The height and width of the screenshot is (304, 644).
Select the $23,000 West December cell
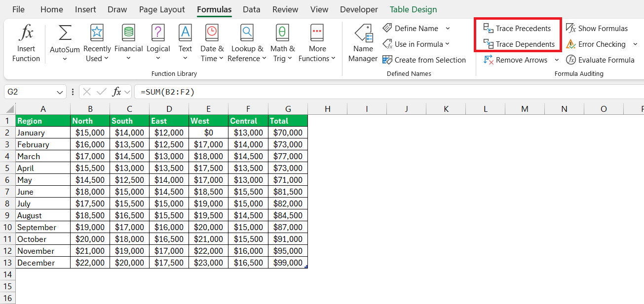(x=209, y=263)
